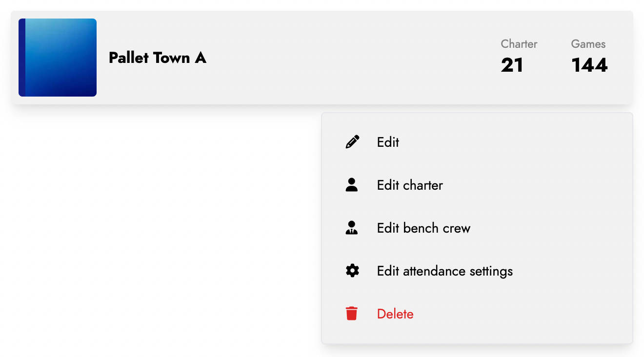Viewport: 644px width, 357px height.
Task: Click the Pallet Town A team name
Action: pos(158,58)
